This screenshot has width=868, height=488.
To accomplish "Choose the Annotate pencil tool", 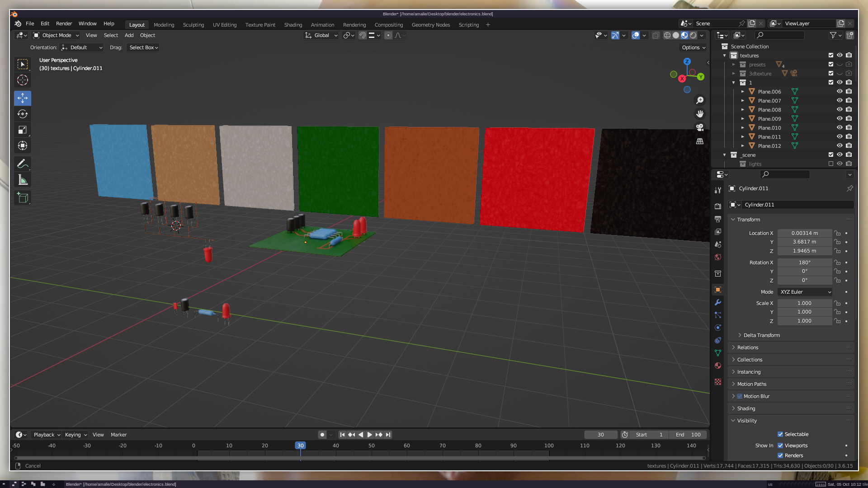I will [23, 164].
